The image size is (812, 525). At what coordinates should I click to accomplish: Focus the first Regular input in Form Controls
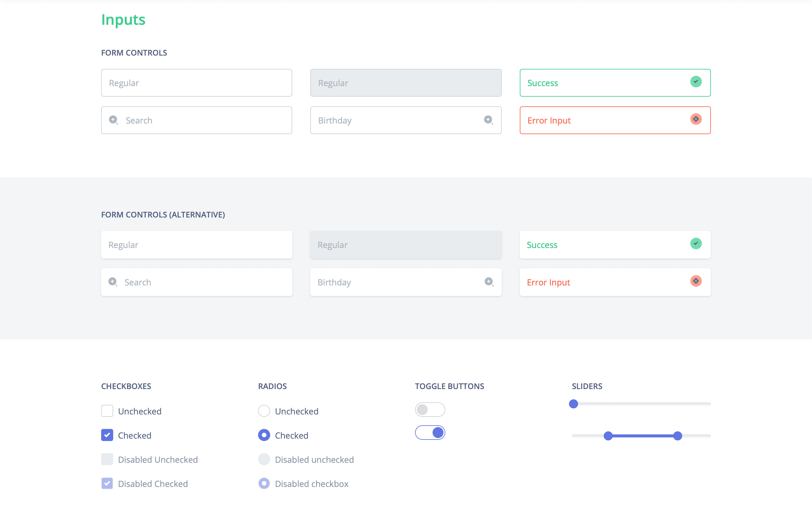pos(197,83)
